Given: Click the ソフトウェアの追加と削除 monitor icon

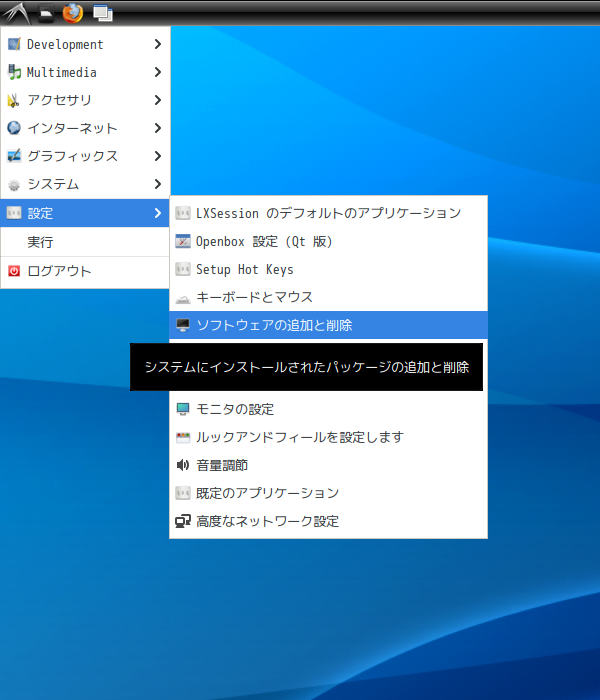Looking at the screenshot, I should [x=183, y=325].
